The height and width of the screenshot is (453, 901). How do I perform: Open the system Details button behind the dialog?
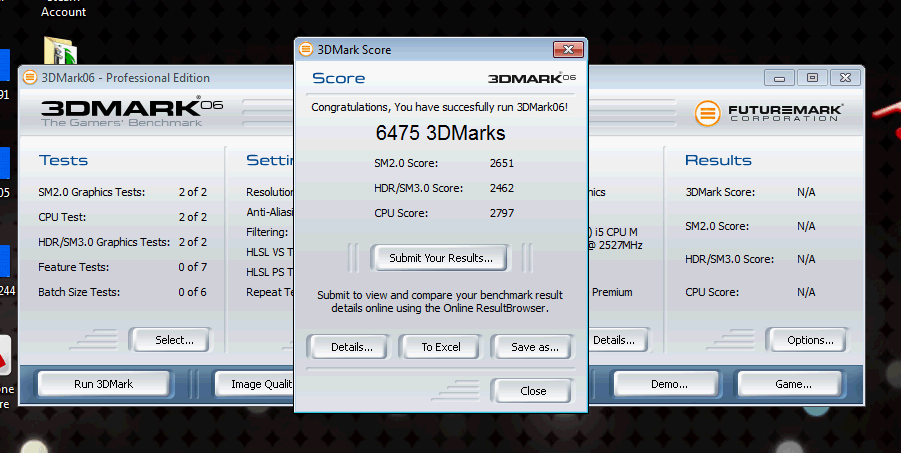click(x=618, y=340)
